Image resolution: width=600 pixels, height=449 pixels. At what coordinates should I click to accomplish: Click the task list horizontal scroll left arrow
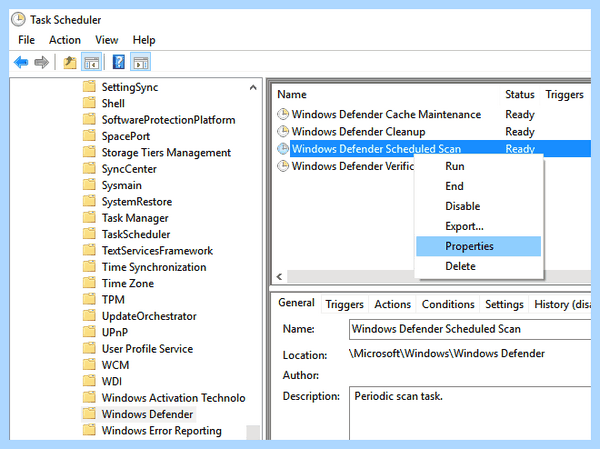(x=279, y=276)
